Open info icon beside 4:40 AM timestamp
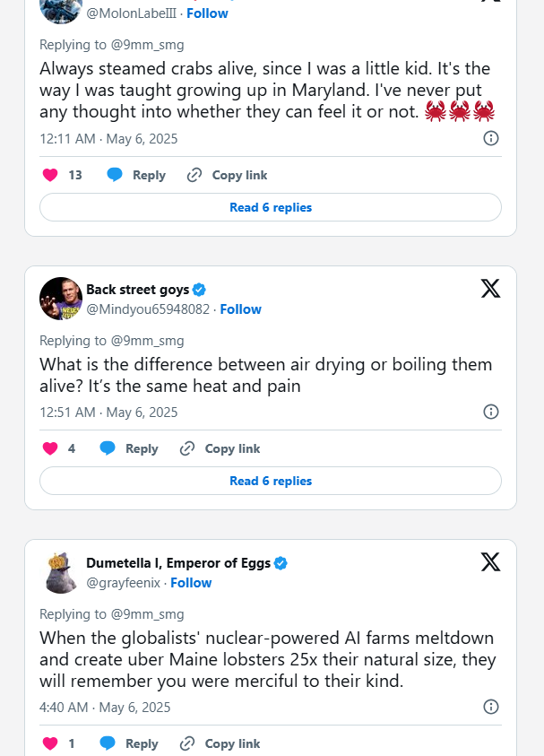This screenshot has width=544, height=756. tap(490, 707)
